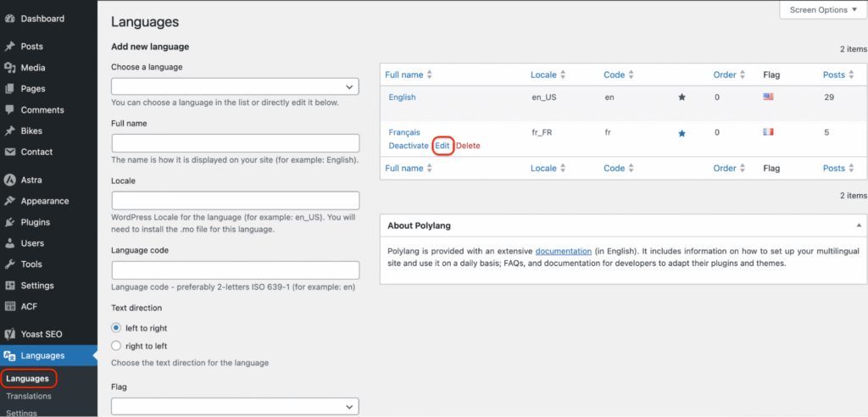This screenshot has width=868, height=417.
Task: Sort by Posts in table footer
Action: (838, 169)
